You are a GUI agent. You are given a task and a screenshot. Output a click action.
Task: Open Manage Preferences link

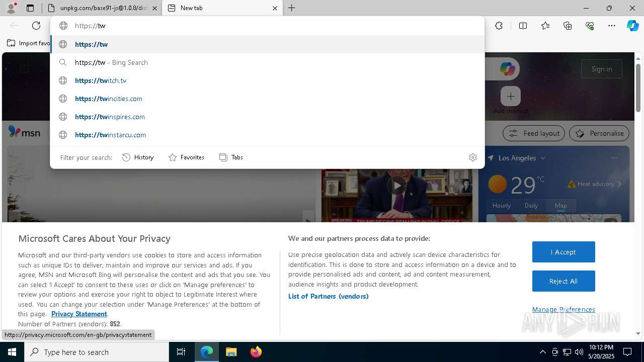coord(563,309)
